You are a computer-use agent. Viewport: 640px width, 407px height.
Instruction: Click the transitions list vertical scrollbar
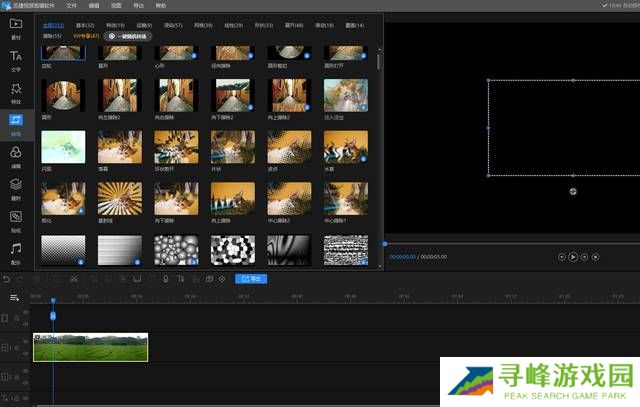(379, 60)
